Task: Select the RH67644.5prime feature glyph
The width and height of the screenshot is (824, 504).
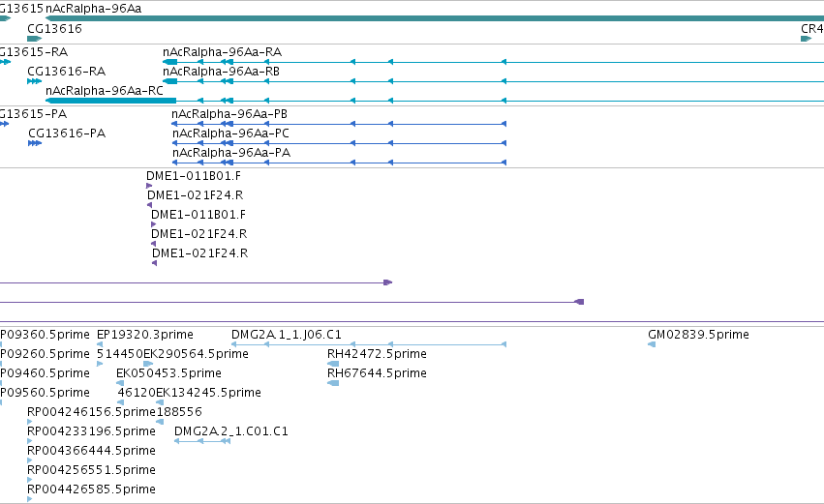Action: coord(333,383)
